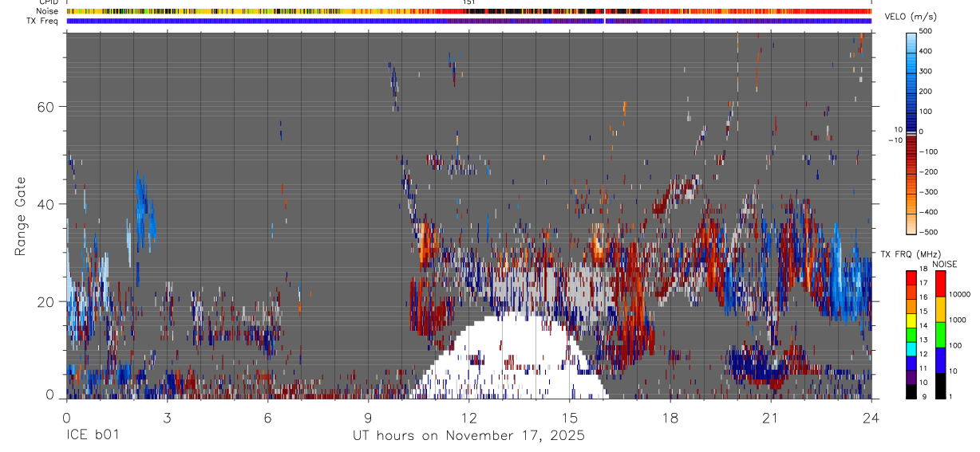980x452 pixels.
Task: Click the 12 tick on UT hours axis
Action: [468, 417]
